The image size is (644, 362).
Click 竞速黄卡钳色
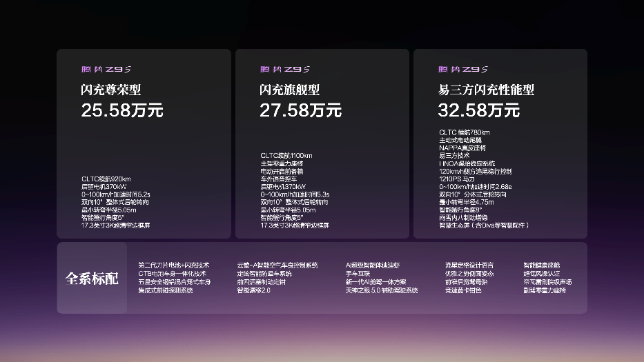463,290
